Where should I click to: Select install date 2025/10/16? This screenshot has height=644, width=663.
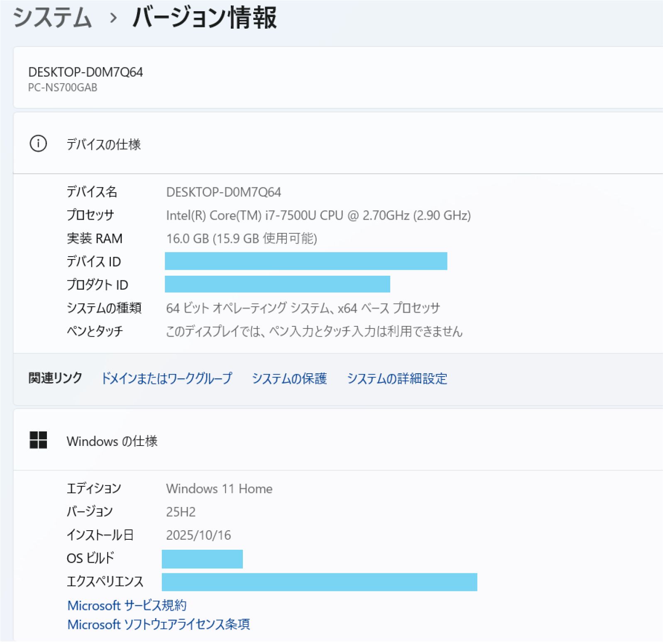pos(198,535)
